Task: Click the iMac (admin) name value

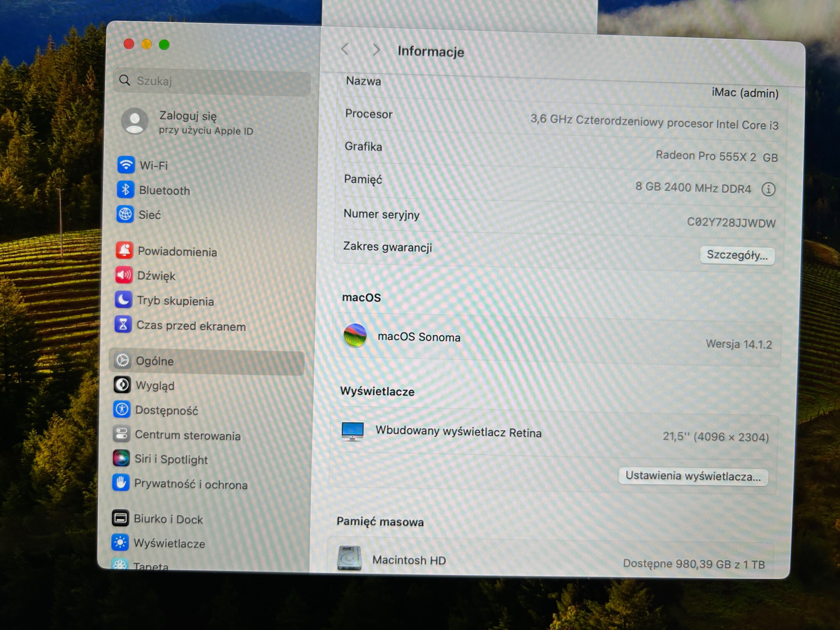Action: (745, 93)
